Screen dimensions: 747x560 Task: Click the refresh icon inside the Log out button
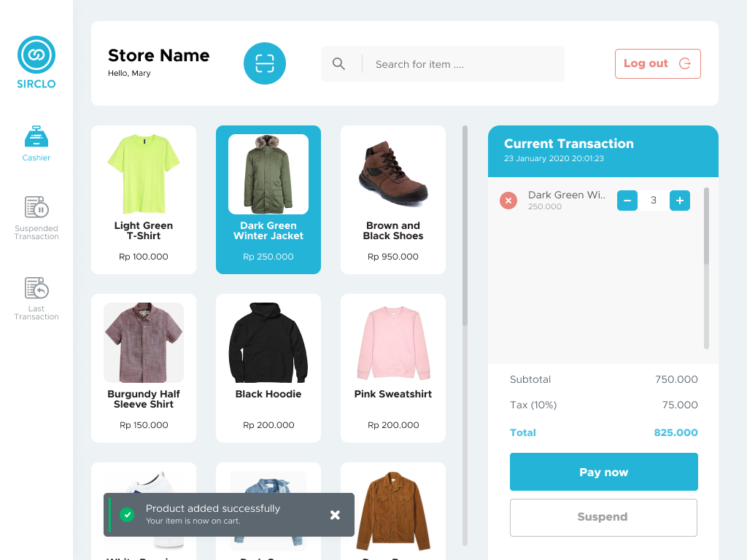[x=684, y=63]
